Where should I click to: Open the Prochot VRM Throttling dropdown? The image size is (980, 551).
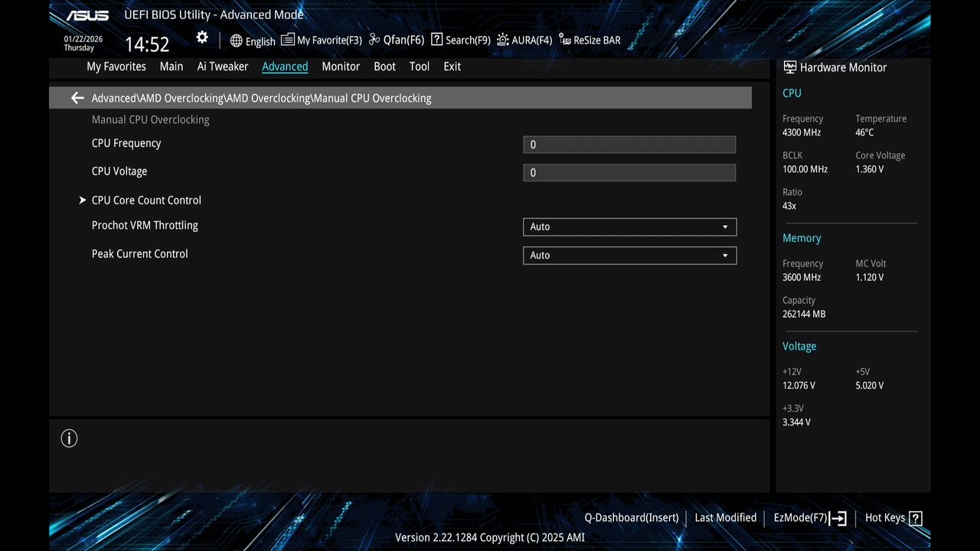629,227
